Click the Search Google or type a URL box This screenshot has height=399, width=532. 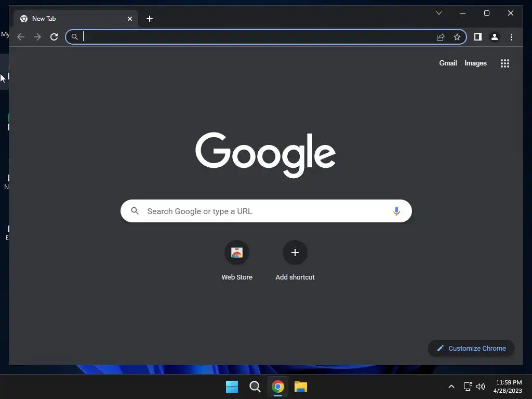pos(266,211)
